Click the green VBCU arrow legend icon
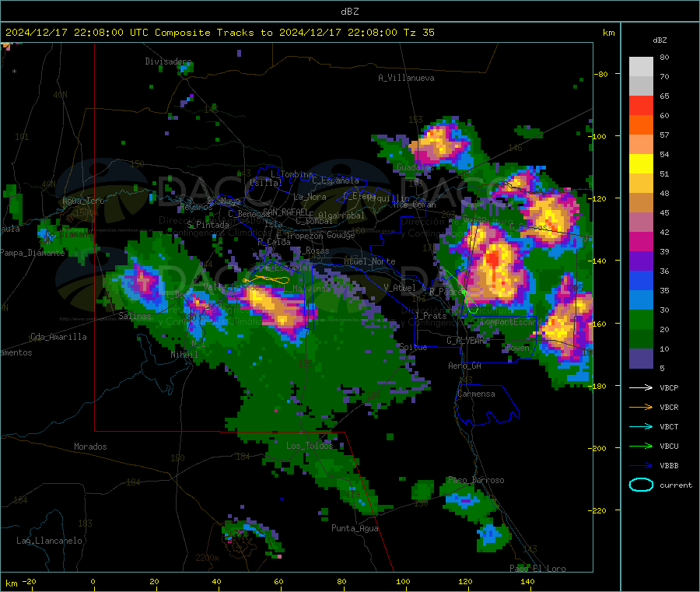 point(641,446)
